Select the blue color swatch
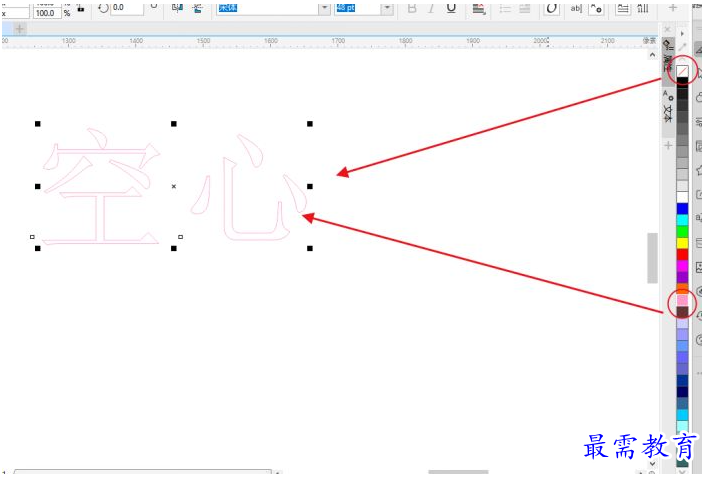The width and height of the screenshot is (705, 478). (683, 209)
